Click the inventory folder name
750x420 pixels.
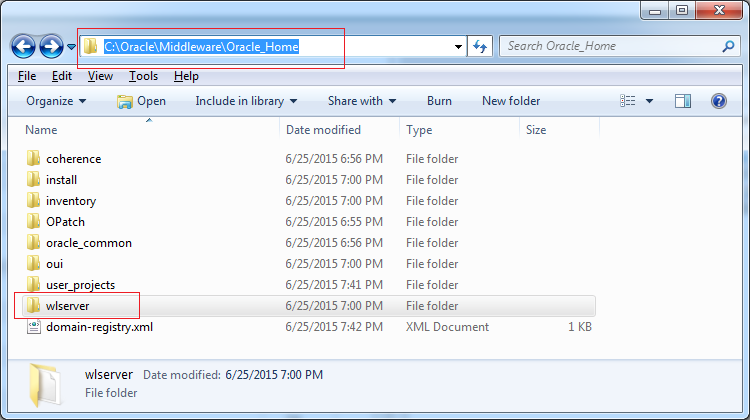point(71,201)
